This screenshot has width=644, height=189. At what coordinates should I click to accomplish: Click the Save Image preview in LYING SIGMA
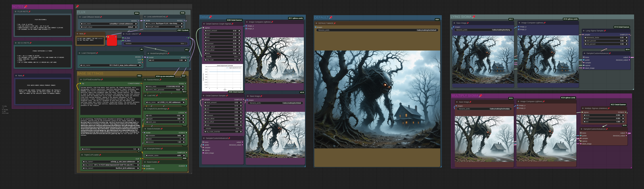(483, 59)
